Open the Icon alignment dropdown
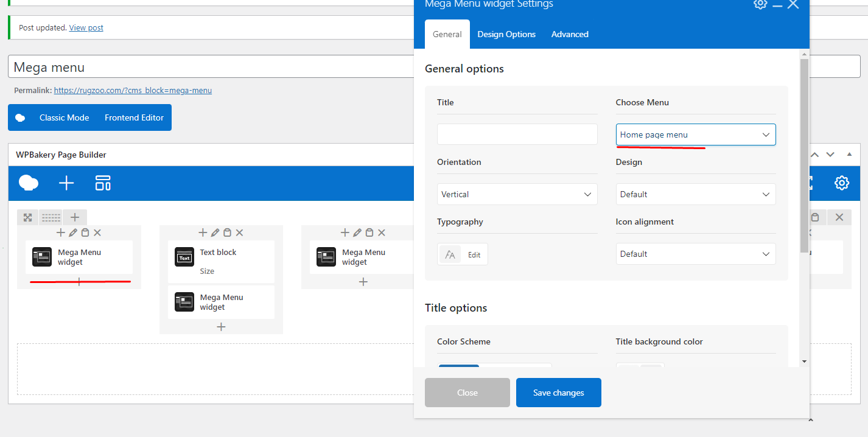 coord(696,254)
